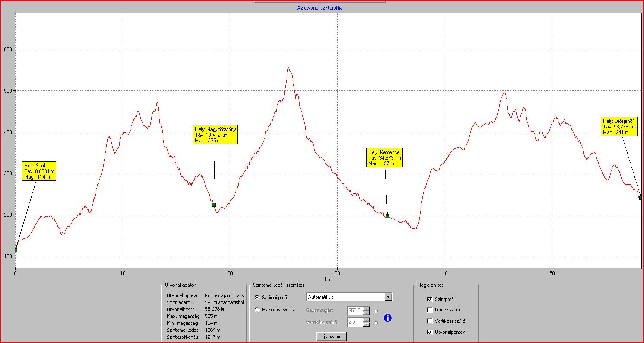Decrease Vertikális szűrő with down spinner
Image resolution: width=644 pixels, height=343 pixels.
coord(367,324)
